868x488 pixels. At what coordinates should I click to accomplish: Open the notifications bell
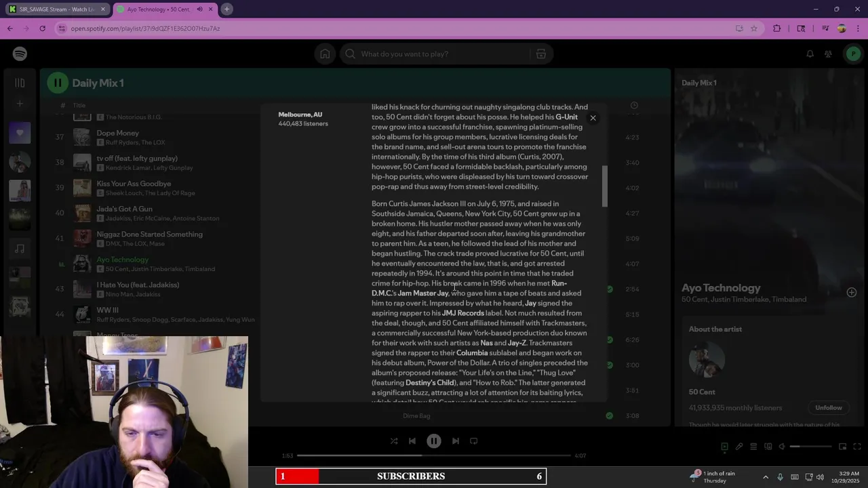pos(810,54)
